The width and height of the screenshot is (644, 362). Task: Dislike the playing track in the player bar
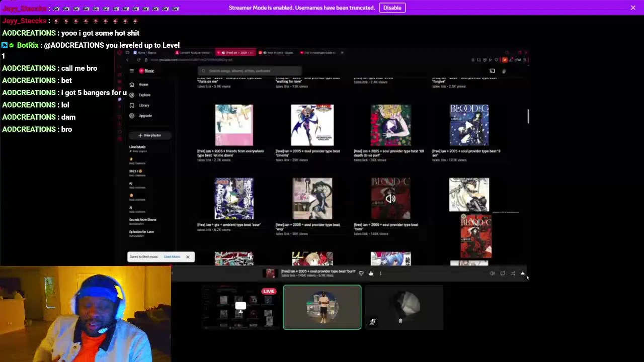pos(361,274)
